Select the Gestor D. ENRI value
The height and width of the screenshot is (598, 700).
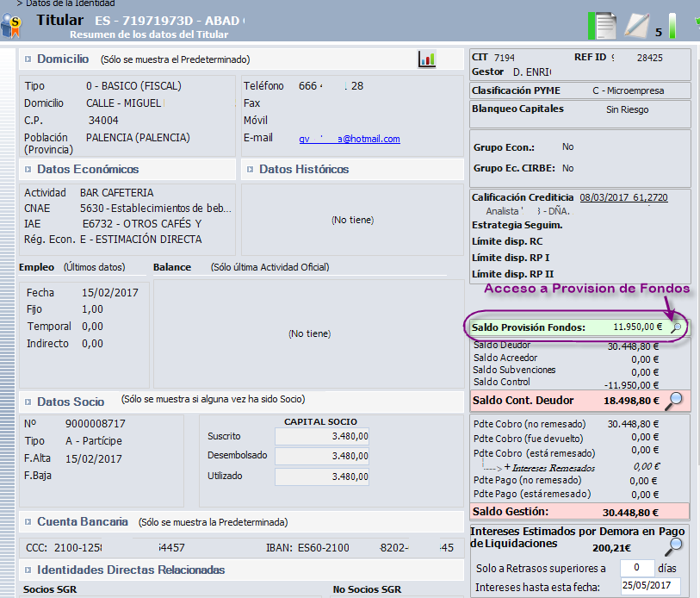click(532, 72)
